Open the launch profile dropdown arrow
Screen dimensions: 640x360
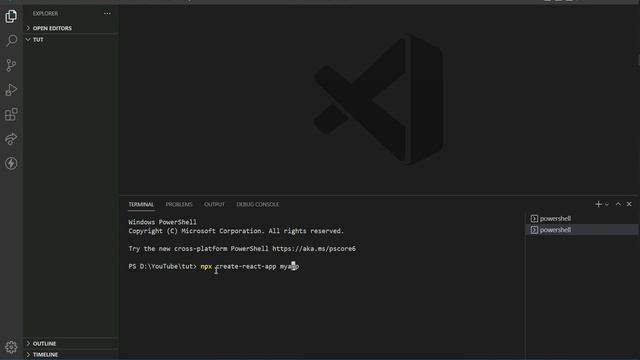tap(607, 204)
